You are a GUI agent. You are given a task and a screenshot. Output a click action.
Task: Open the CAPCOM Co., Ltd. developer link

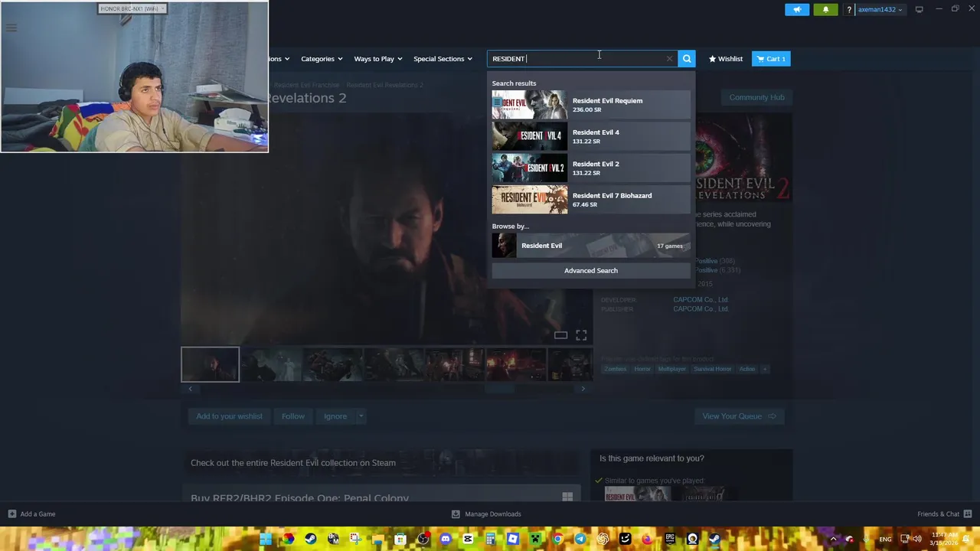[x=701, y=299]
